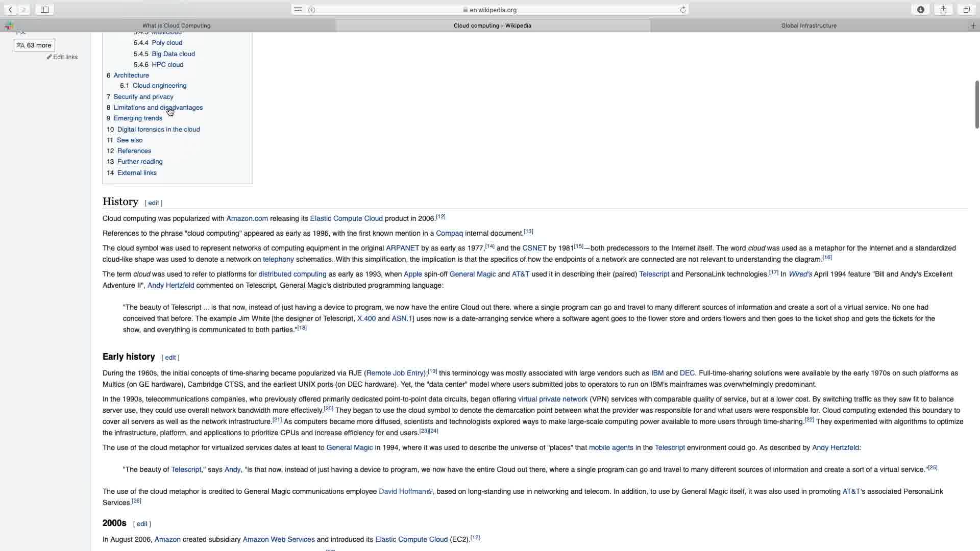This screenshot has height=551, width=980.
Task: Reload the Wikipedia page
Action: pos(683,10)
